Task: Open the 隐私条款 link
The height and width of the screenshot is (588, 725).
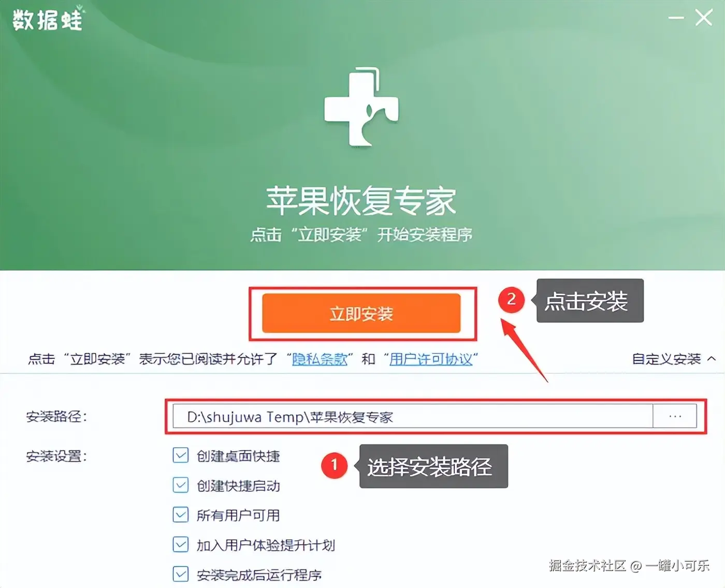Action: click(x=320, y=359)
